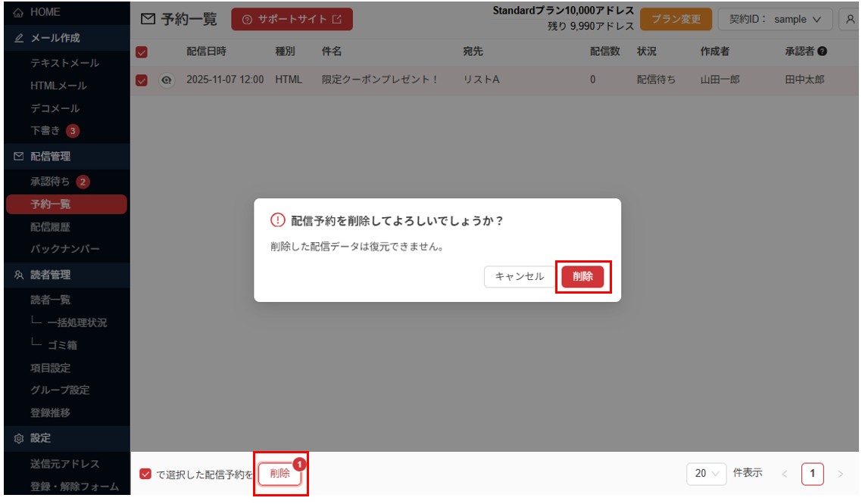Click the user account icon at top right
The image size is (865, 504).
851,20
